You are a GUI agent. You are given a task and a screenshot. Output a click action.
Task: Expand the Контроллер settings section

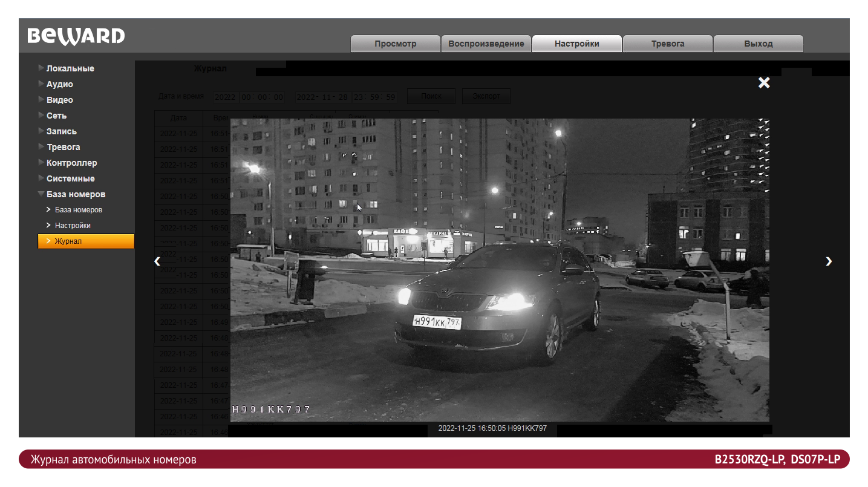[71, 163]
